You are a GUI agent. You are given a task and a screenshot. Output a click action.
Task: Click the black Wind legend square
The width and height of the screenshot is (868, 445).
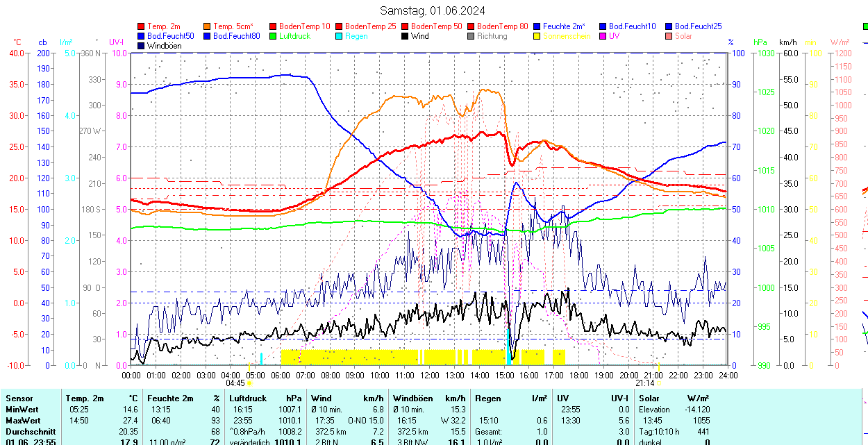point(406,36)
